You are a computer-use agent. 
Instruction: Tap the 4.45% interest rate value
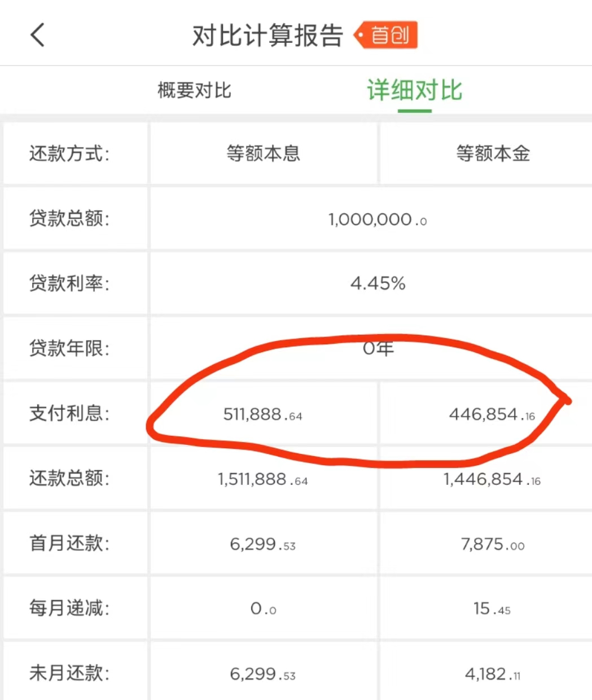coord(378,283)
